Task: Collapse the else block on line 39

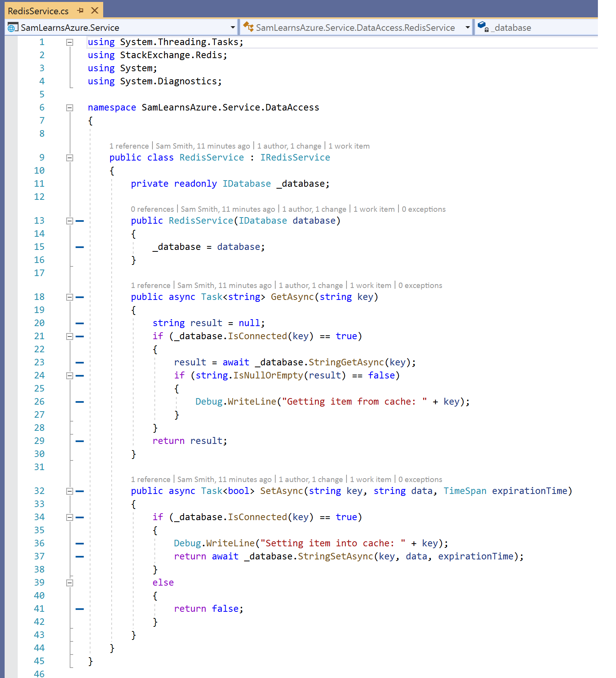Action: (x=70, y=583)
